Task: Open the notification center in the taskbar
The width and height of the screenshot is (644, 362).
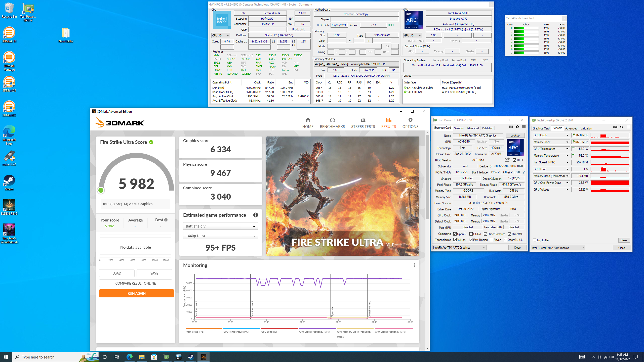Action: (636, 357)
